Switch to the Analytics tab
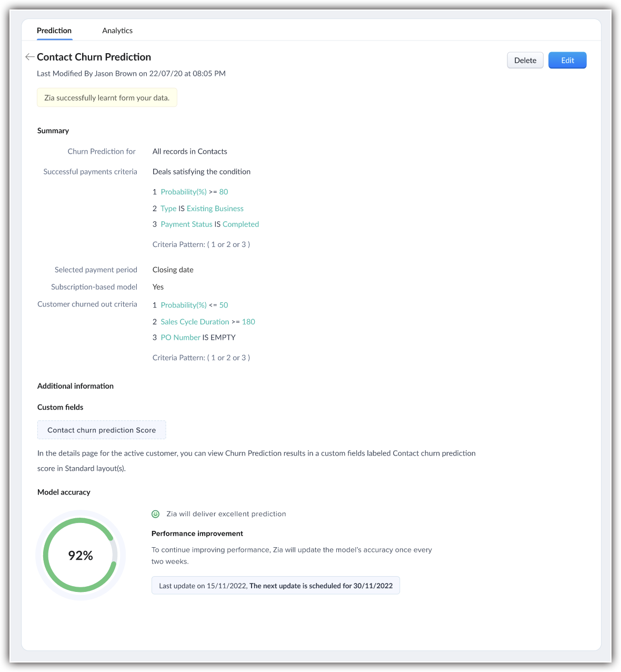 point(117,31)
